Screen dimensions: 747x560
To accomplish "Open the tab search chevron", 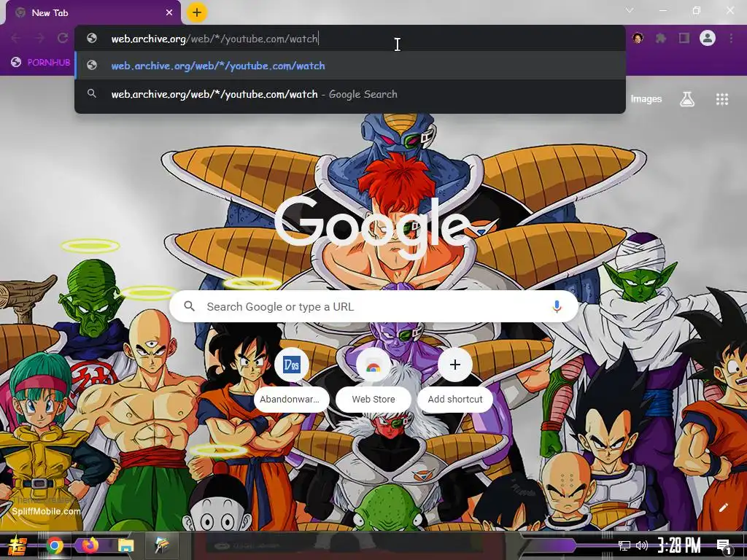I will point(630,10).
